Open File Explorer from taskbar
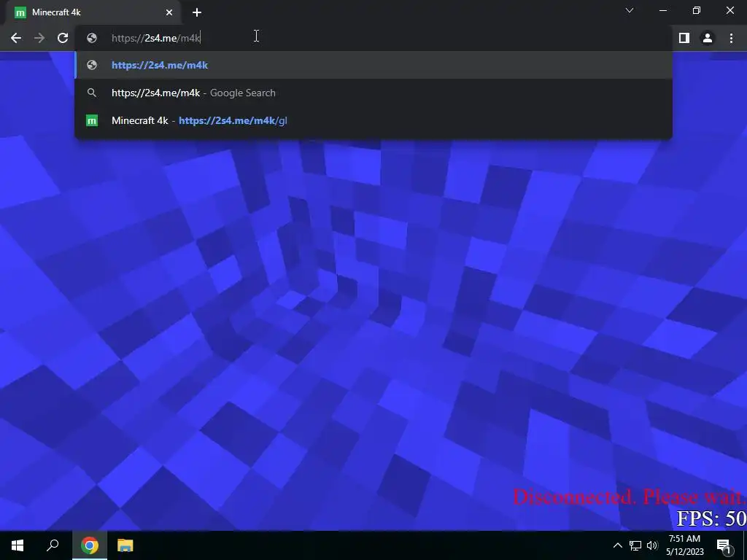 pyautogui.click(x=125, y=545)
